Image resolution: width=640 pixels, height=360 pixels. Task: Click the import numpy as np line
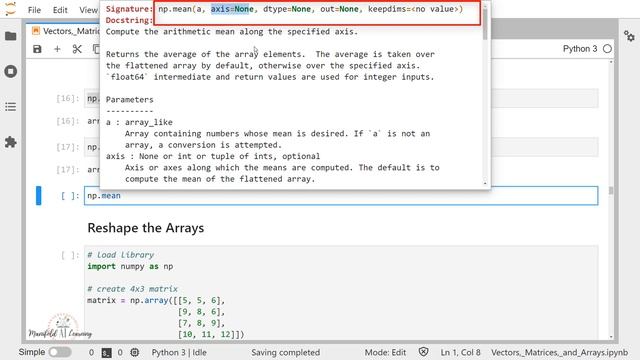coord(130,266)
